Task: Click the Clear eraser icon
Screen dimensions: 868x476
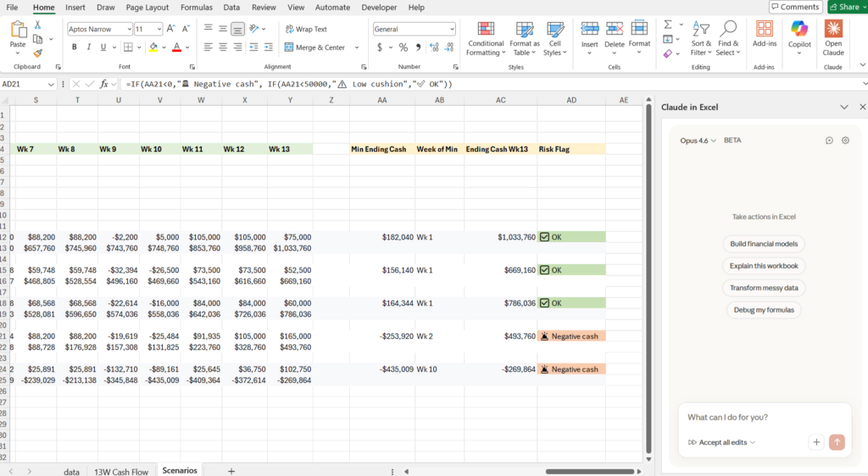Action: click(668, 53)
